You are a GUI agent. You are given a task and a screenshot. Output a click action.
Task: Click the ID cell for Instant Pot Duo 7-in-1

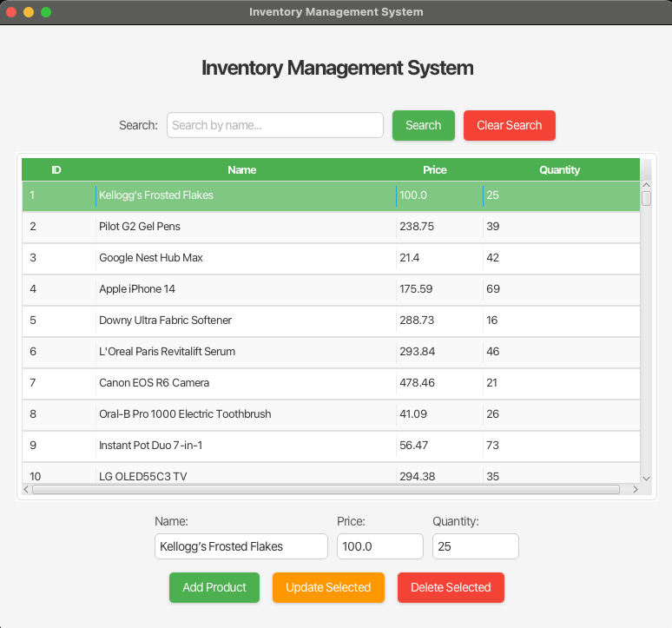59,446
